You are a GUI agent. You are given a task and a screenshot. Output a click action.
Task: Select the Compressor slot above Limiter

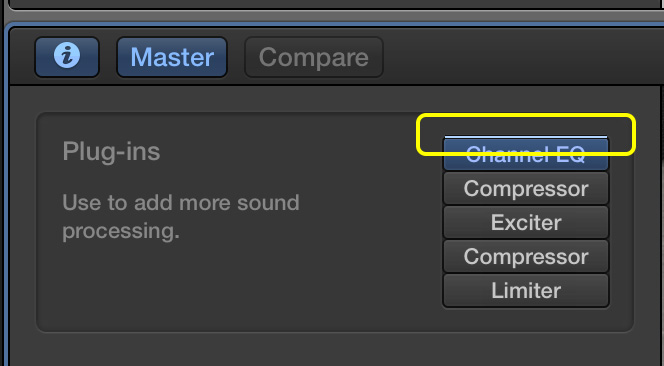click(x=526, y=256)
